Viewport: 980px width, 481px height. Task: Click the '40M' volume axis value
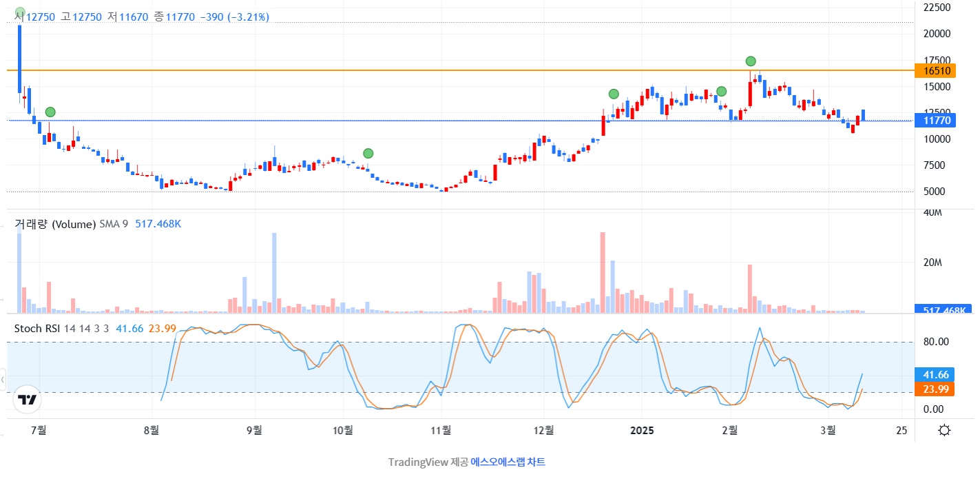pos(931,212)
